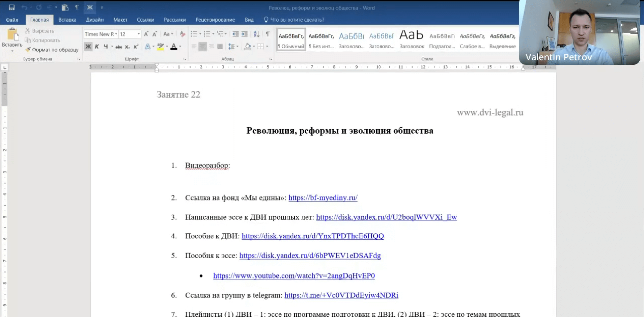Open the https://bf-myediny.ru/ link

click(x=323, y=197)
